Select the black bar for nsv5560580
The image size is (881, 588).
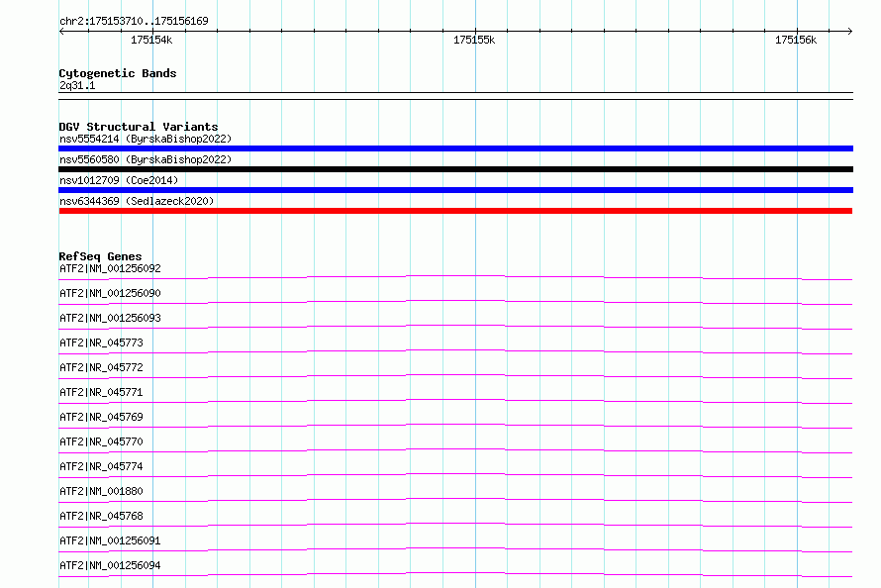tap(455, 169)
